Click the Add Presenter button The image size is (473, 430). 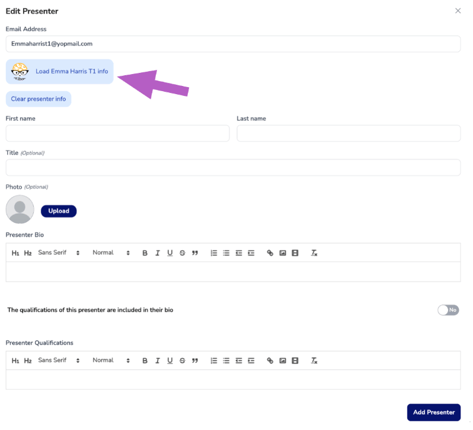(434, 412)
